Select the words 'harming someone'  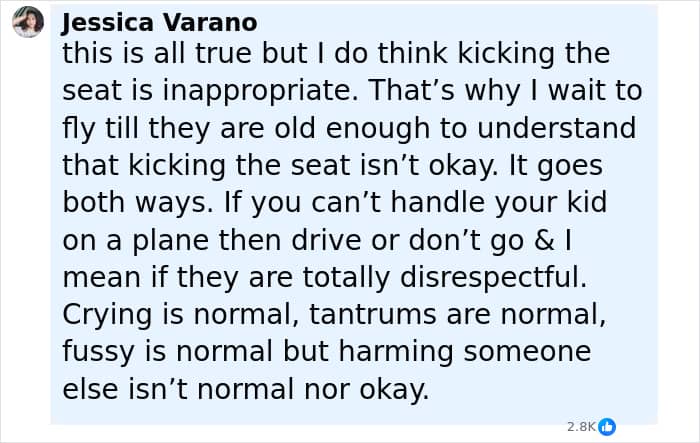[x=465, y=352]
